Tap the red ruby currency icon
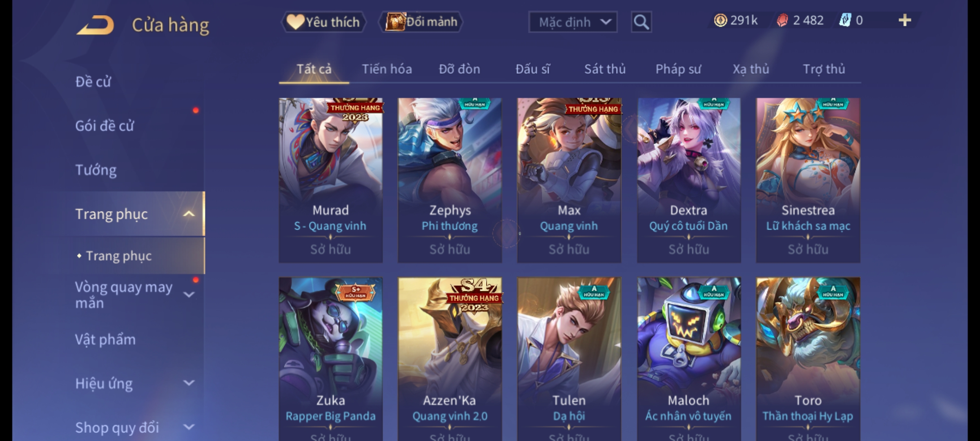Screen dimensions: 980x441 [782, 20]
